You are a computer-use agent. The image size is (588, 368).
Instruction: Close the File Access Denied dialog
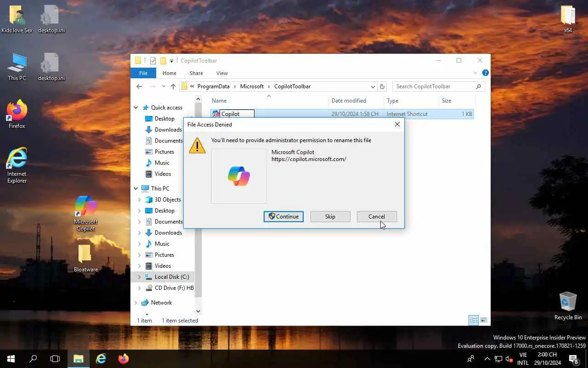[397, 124]
